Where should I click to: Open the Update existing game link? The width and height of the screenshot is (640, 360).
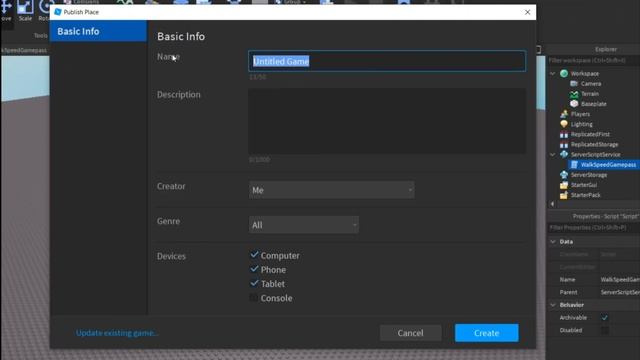pyautogui.click(x=117, y=333)
